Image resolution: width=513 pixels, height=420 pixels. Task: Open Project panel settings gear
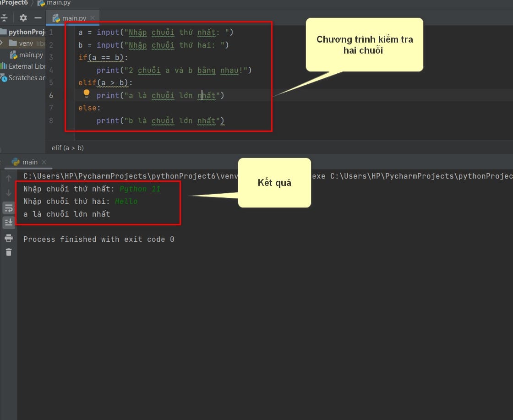click(23, 18)
